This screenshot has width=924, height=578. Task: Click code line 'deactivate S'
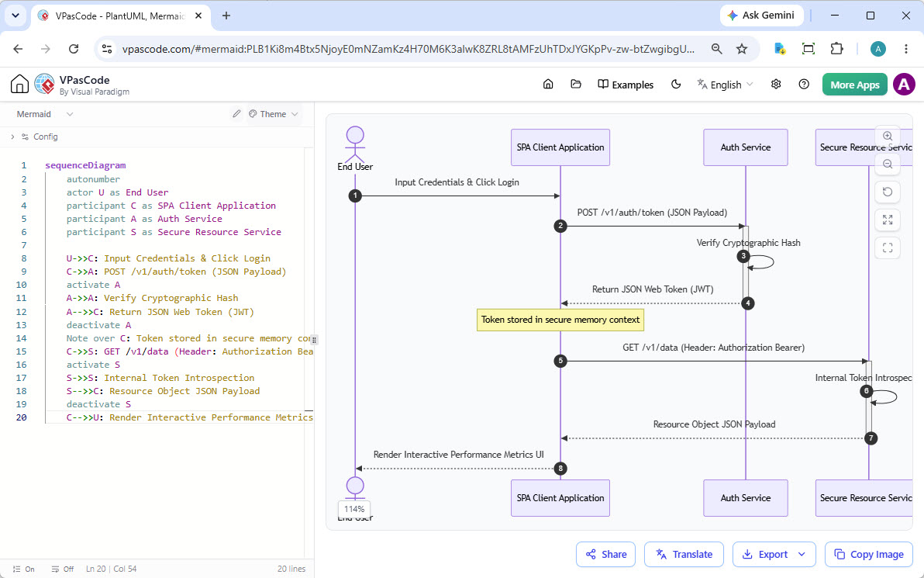pos(98,404)
